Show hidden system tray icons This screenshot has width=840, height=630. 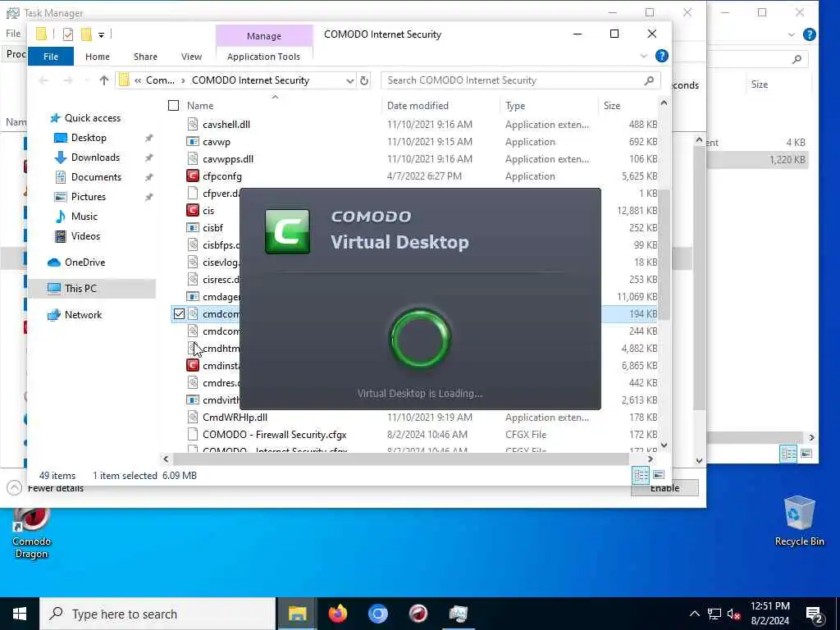[x=694, y=614]
